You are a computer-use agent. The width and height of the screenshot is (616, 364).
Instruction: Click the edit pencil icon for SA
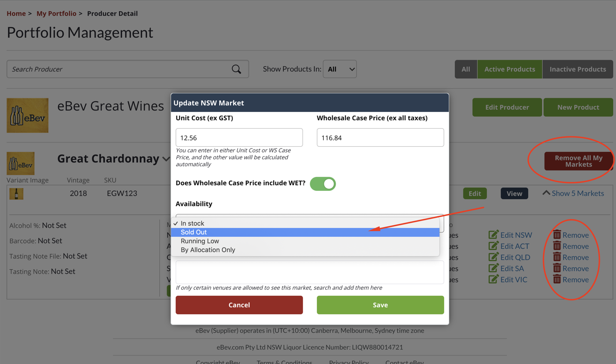click(493, 268)
